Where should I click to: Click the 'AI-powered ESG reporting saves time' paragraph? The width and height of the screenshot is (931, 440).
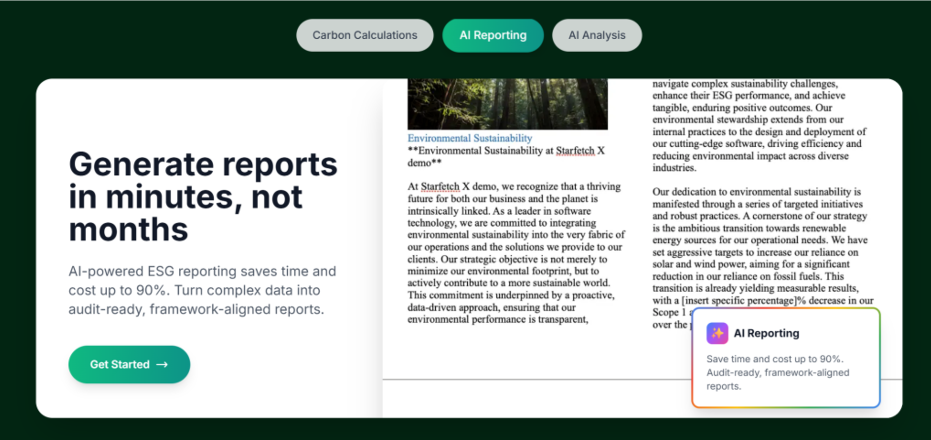click(202, 291)
